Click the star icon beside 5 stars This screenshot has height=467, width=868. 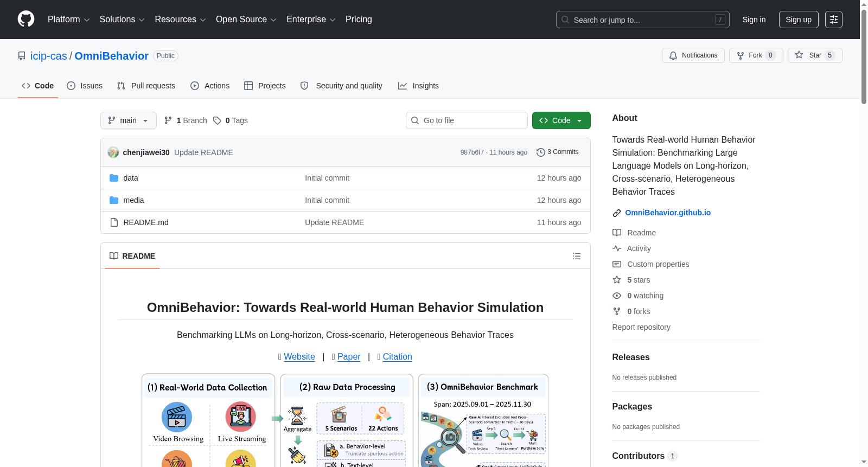(x=617, y=280)
